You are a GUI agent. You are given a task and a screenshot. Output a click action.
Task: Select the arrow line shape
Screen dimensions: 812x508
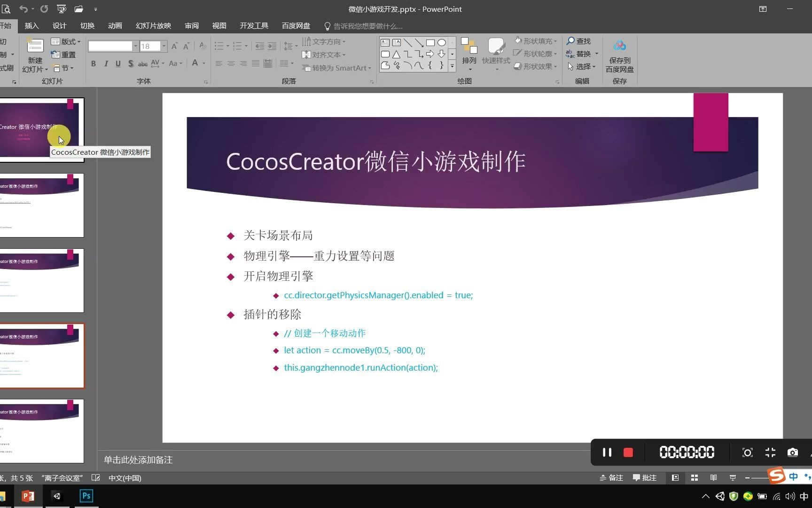tap(419, 42)
